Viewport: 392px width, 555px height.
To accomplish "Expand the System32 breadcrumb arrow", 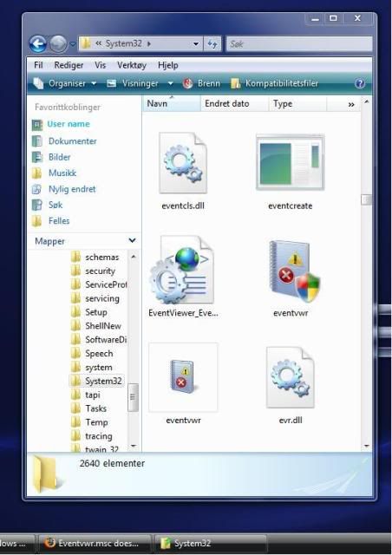I will click(x=149, y=44).
